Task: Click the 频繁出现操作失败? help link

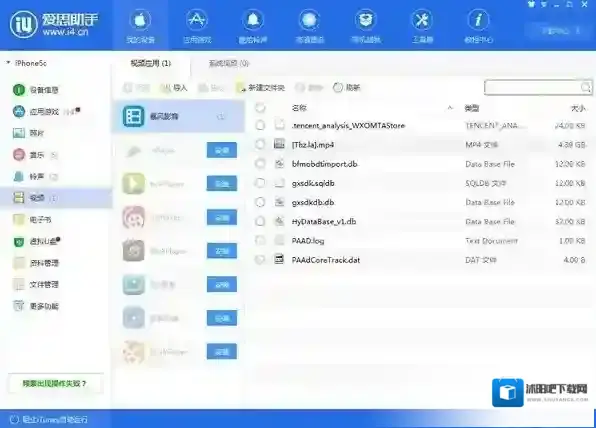Action: click(x=54, y=384)
